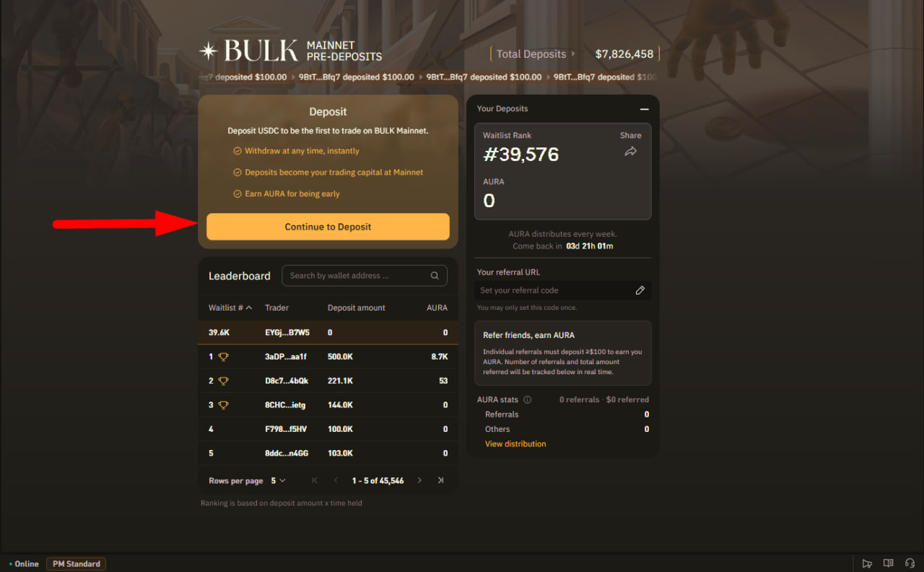Screen dimensions: 924x572
Task: Focus the wallet address search field
Action: point(365,275)
